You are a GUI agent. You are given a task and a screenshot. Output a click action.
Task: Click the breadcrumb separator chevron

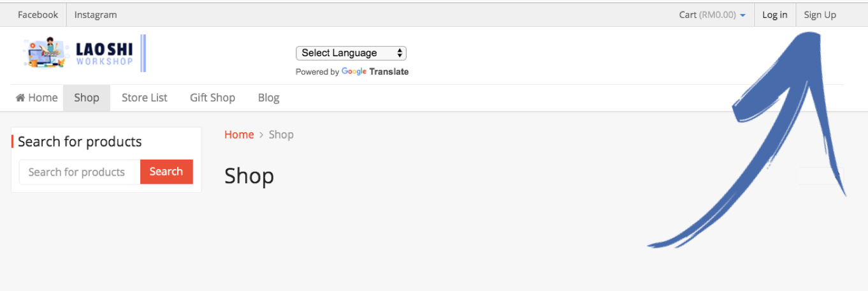point(261,135)
